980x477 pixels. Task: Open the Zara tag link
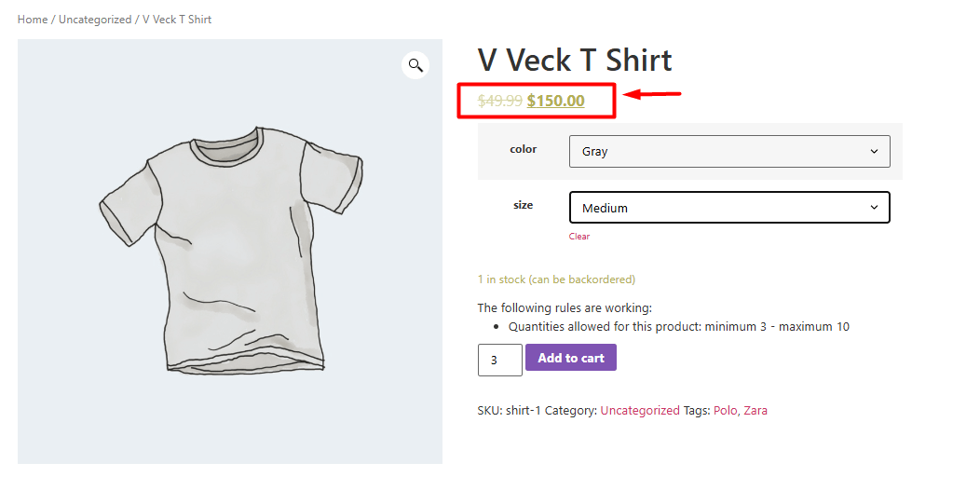click(755, 410)
